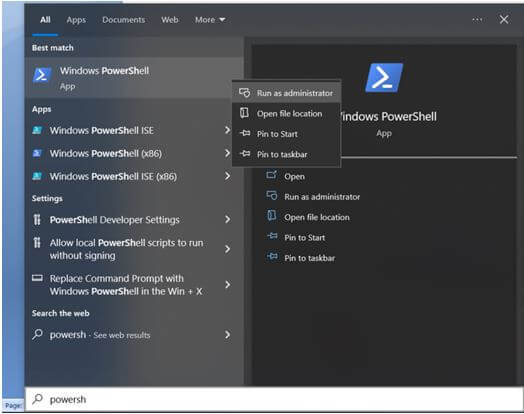Click the search input field containing powersh
The image size is (524, 414).
274,399
